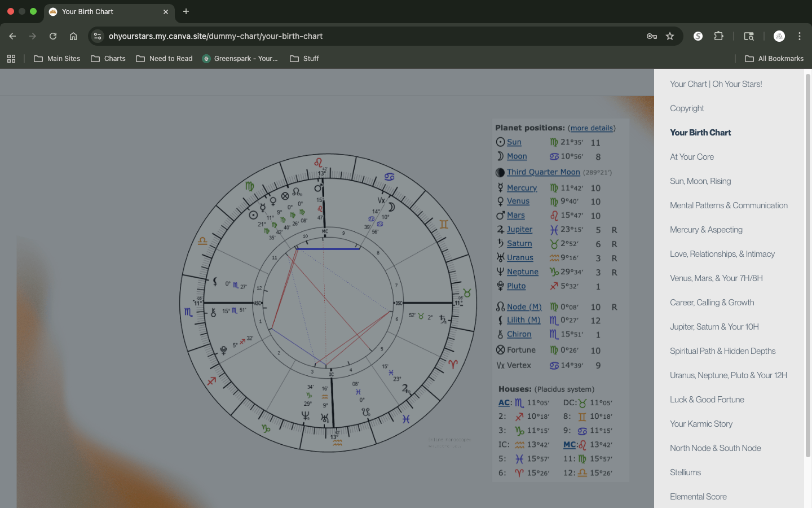Click the profile avatar icon
Image resolution: width=812 pixels, height=508 pixels.
point(779,36)
